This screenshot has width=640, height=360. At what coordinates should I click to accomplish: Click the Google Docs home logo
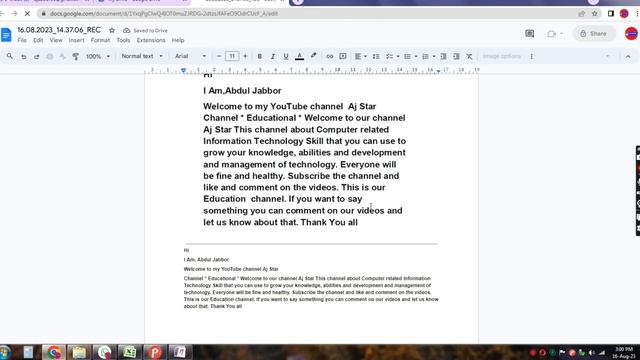click(x=6, y=35)
